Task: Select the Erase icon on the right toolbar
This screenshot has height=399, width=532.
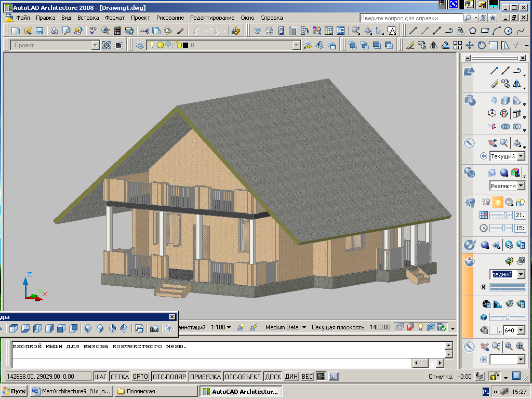Action: pyautogui.click(x=495, y=83)
